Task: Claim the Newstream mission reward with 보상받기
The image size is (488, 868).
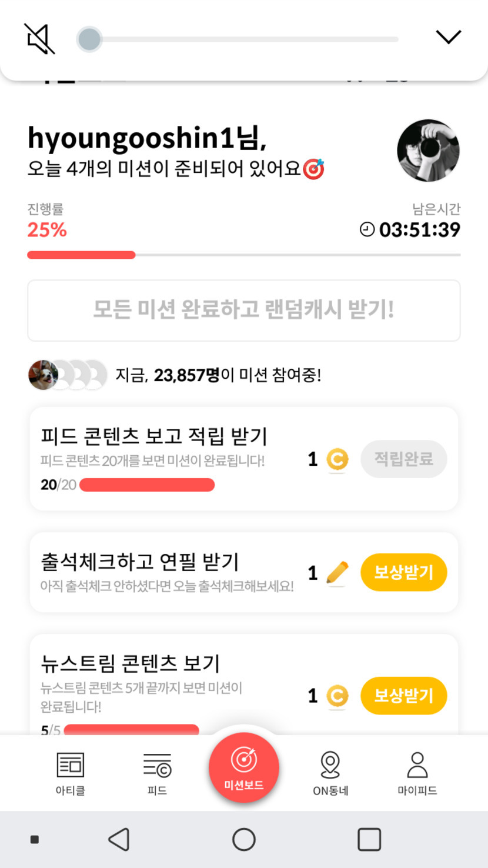Action: click(x=403, y=696)
